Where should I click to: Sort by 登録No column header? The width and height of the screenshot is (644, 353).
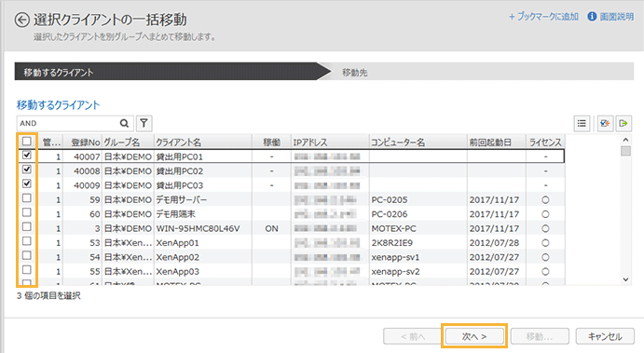point(82,142)
